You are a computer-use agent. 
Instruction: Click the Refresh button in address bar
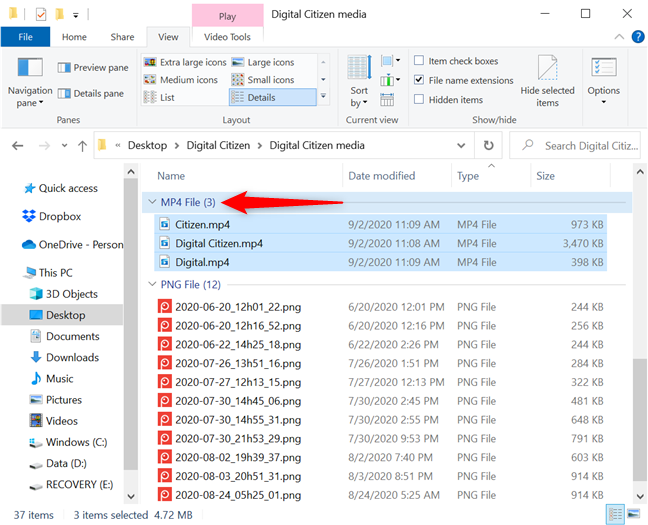[x=488, y=146]
